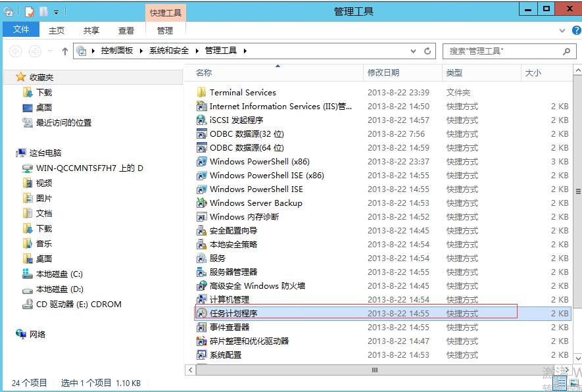
Task: Open the 文件 menu tab
Action: point(21,30)
